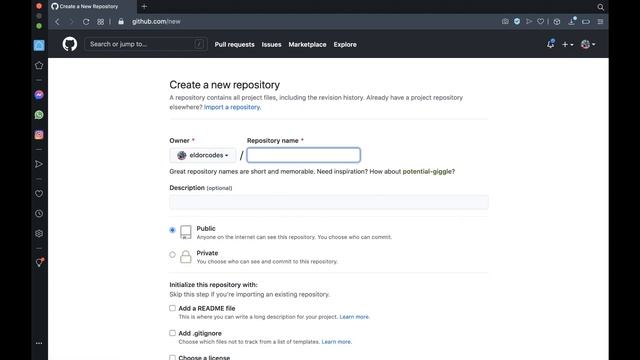Open the Easy Setup lines icon
Image resolution: width=640 pixels, height=360 pixels.
[600, 21]
